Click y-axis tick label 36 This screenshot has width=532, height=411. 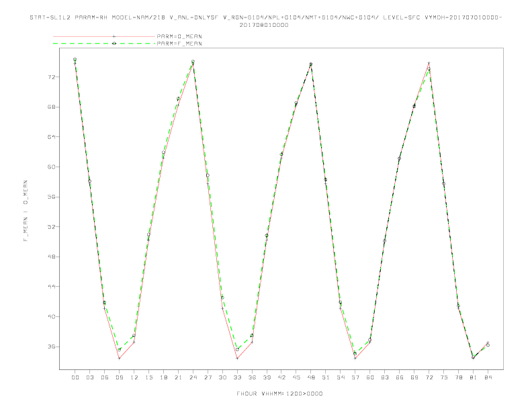point(52,347)
